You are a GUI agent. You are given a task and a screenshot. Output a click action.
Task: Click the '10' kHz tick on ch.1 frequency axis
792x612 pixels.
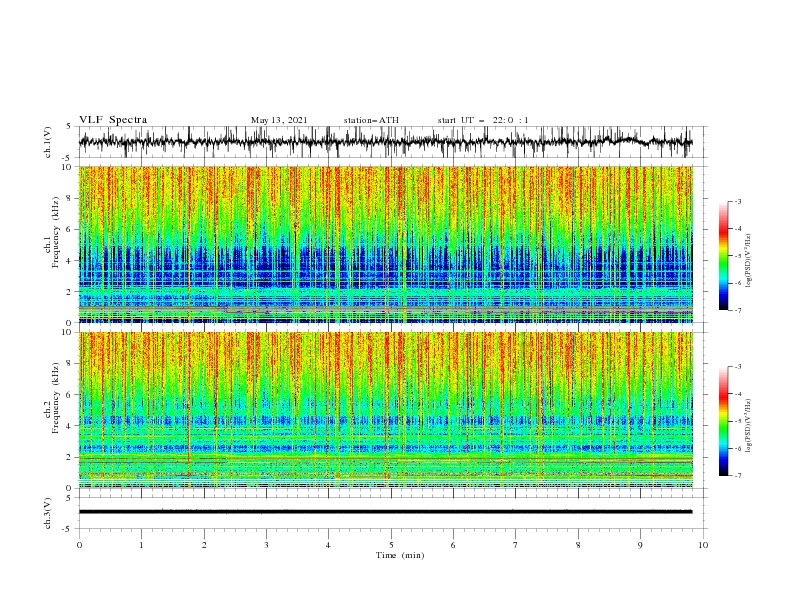(x=68, y=167)
